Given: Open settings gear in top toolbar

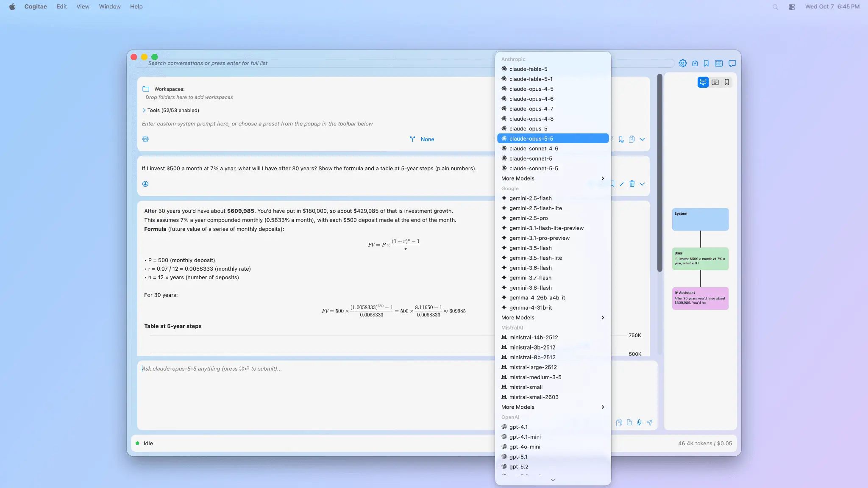Looking at the screenshot, I should coord(682,63).
